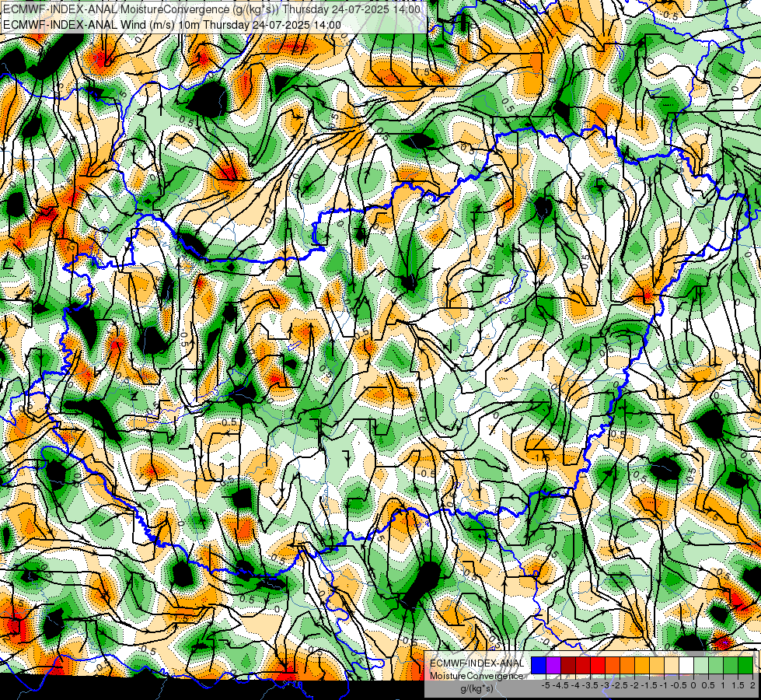Click the Wind (m/s) 10m title line
The height and width of the screenshot is (700, 761).
[x=172, y=25]
